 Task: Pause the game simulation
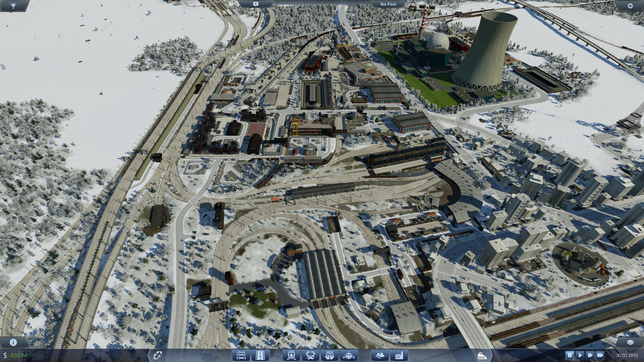point(570,355)
